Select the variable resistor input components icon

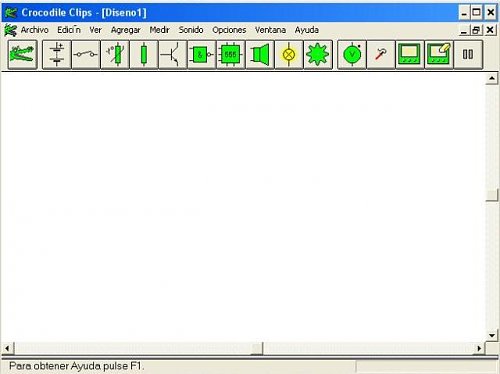tap(115, 55)
